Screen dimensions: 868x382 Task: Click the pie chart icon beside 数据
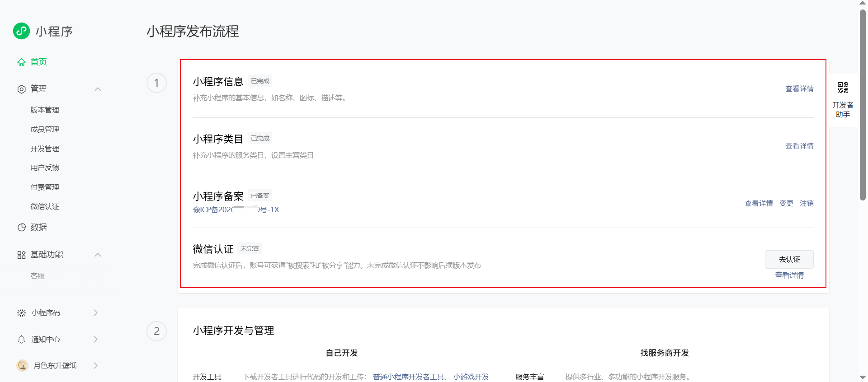pos(21,228)
